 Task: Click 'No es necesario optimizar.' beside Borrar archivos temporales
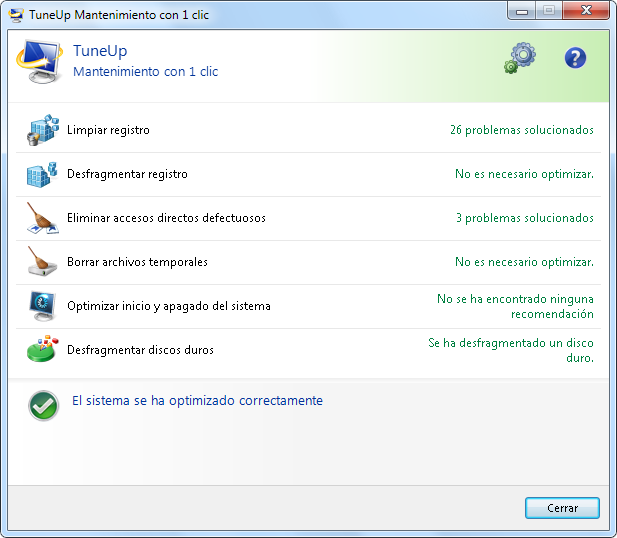pyautogui.click(x=524, y=262)
